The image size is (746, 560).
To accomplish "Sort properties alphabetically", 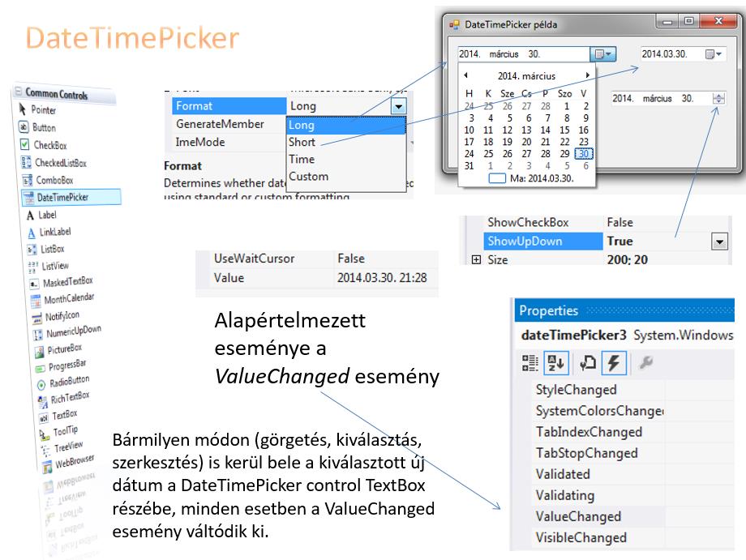I will [555, 363].
